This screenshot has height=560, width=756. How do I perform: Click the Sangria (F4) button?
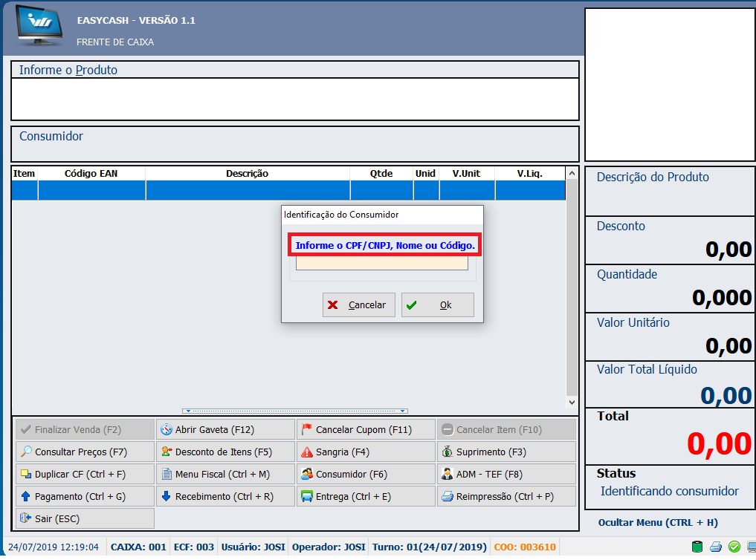[366, 452]
